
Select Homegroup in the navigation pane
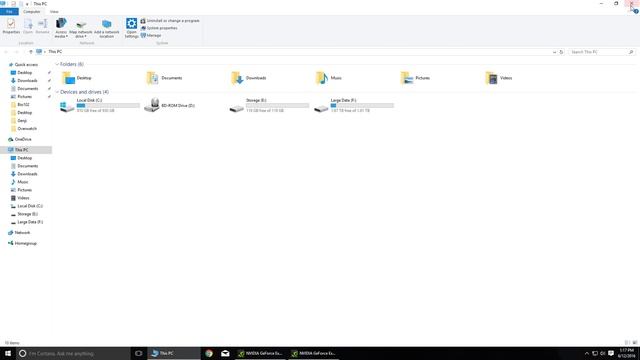[25, 243]
